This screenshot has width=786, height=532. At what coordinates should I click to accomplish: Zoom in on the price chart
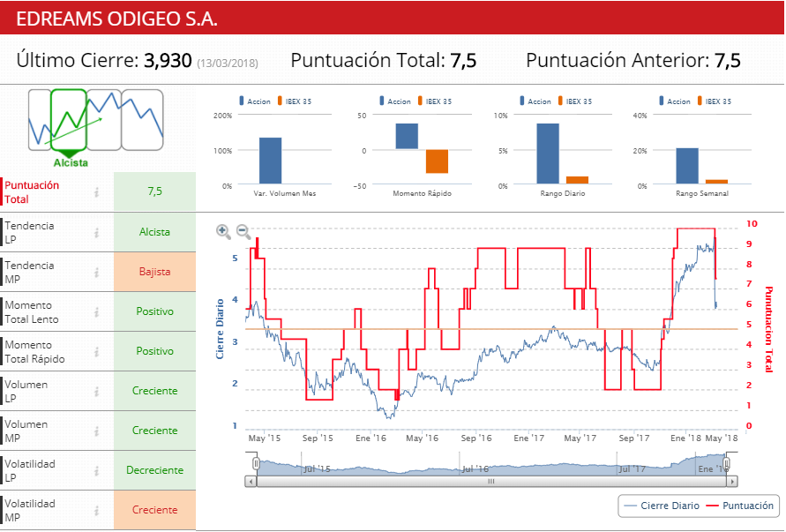tap(223, 231)
